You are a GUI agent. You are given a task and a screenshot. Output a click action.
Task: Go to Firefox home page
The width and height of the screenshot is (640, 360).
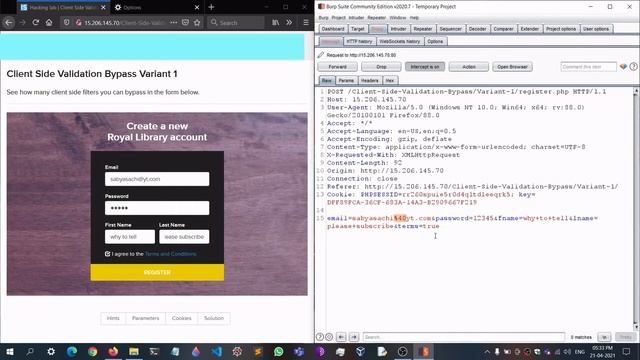click(x=49, y=23)
